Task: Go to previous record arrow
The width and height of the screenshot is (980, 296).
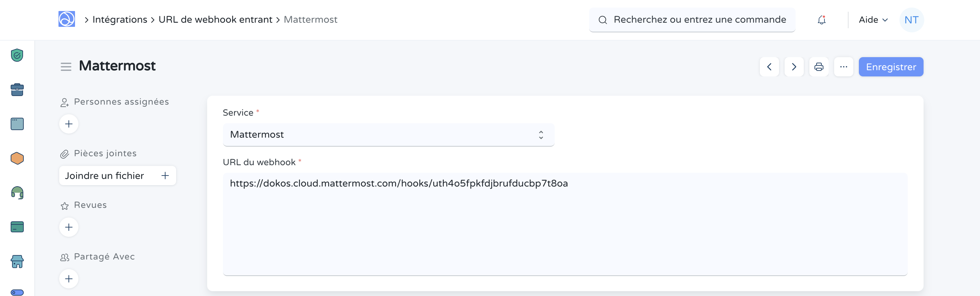Action: pos(769,67)
